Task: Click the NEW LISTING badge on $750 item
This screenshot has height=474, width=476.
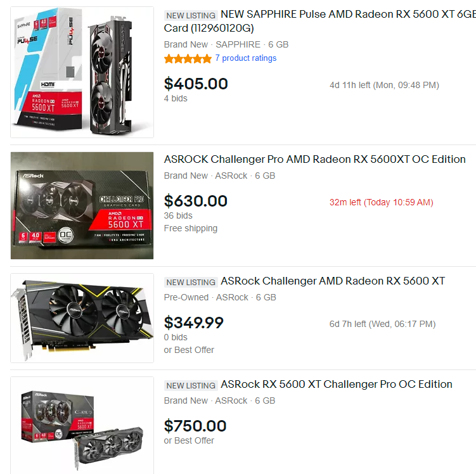Action: pos(191,385)
